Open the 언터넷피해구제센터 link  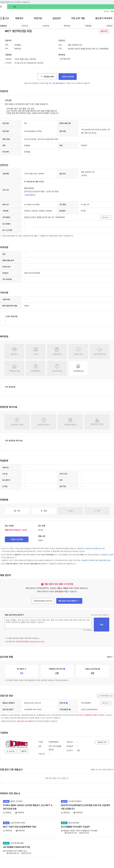(x=30, y=642)
